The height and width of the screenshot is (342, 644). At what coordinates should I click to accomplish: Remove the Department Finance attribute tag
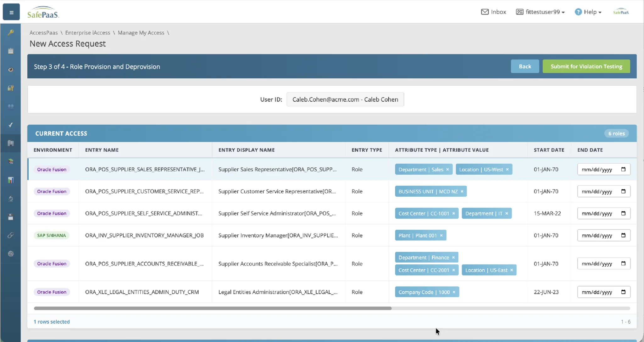pos(453,257)
